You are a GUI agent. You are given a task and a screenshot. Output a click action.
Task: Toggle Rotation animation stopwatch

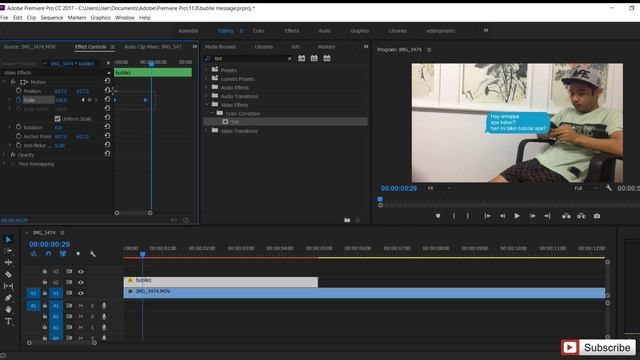tap(18, 127)
